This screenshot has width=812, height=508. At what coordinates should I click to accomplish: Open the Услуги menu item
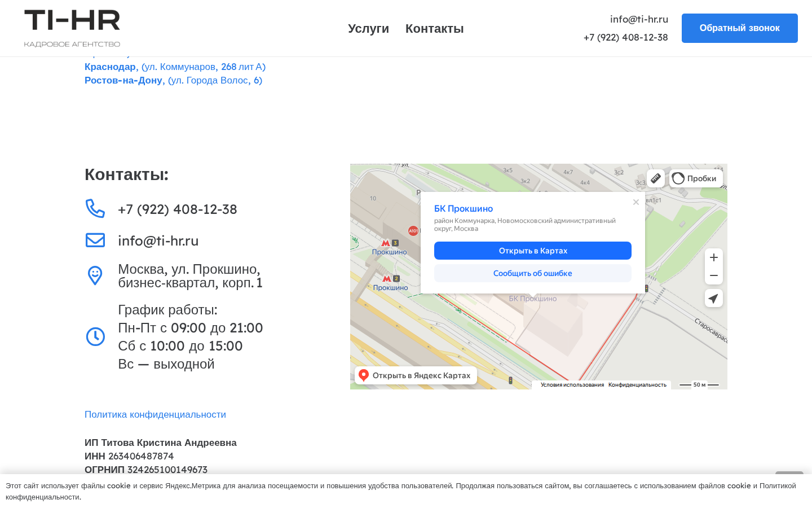coord(368,28)
